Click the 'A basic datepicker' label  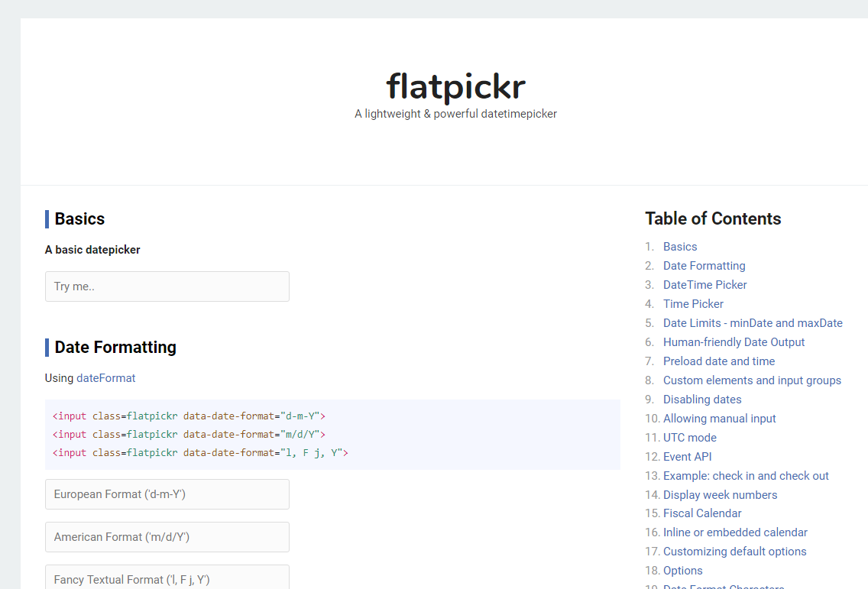click(92, 250)
